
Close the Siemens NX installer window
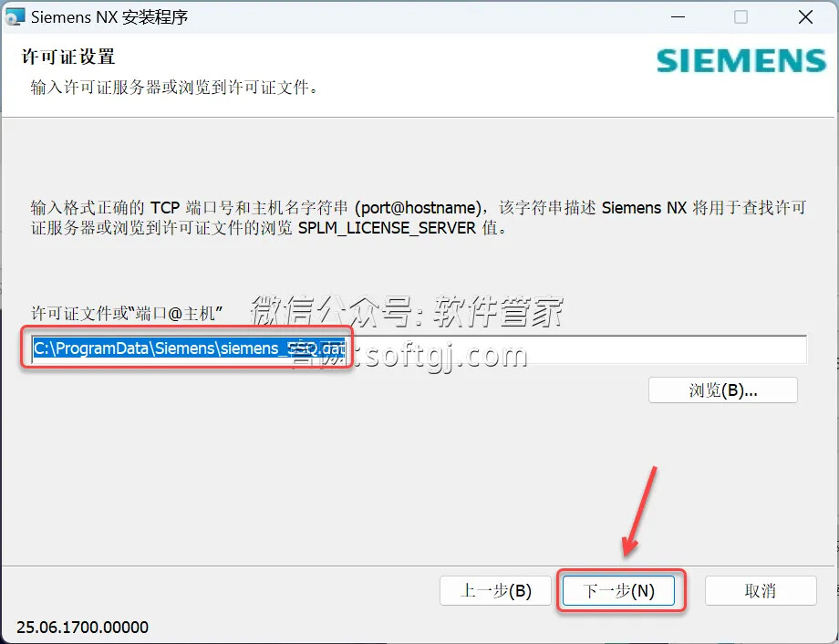(805, 17)
